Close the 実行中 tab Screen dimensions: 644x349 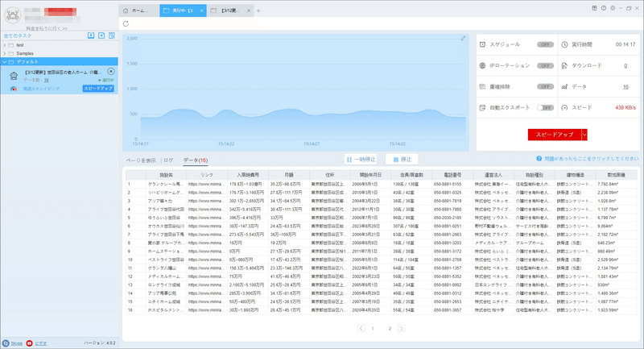tap(202, 10)
